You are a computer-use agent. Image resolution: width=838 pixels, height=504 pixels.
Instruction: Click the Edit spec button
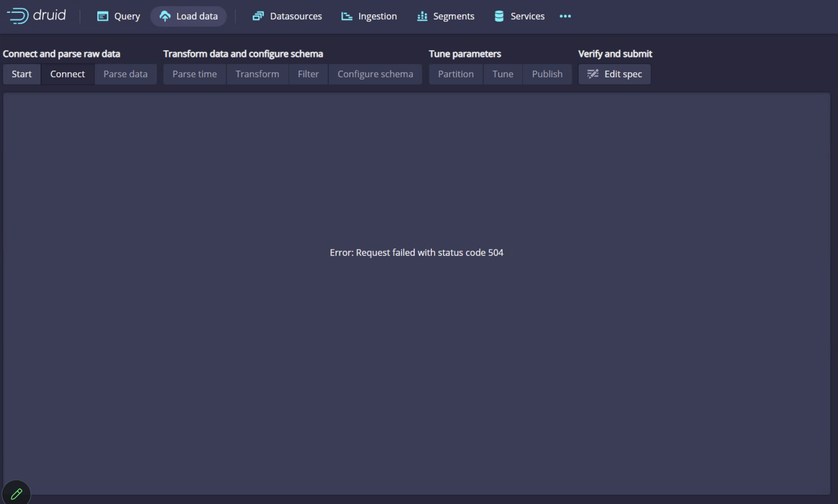[614, 74]
